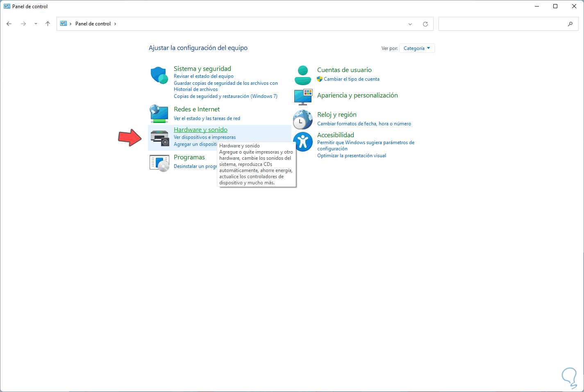Open Hardware y sonido category heading

[x=200, y=130]
